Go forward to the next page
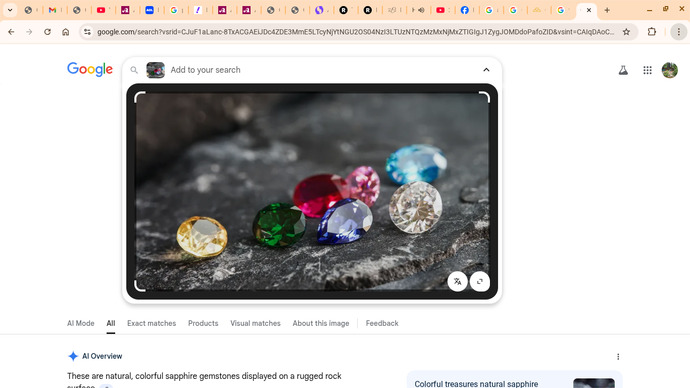690x388 pixels. (x=29, y=32)
